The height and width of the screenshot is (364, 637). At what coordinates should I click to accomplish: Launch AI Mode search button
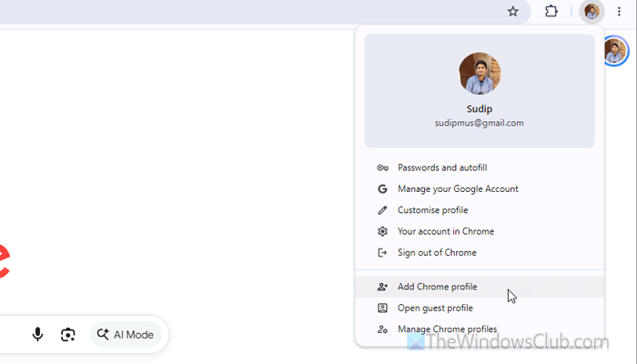coord(126,335)
